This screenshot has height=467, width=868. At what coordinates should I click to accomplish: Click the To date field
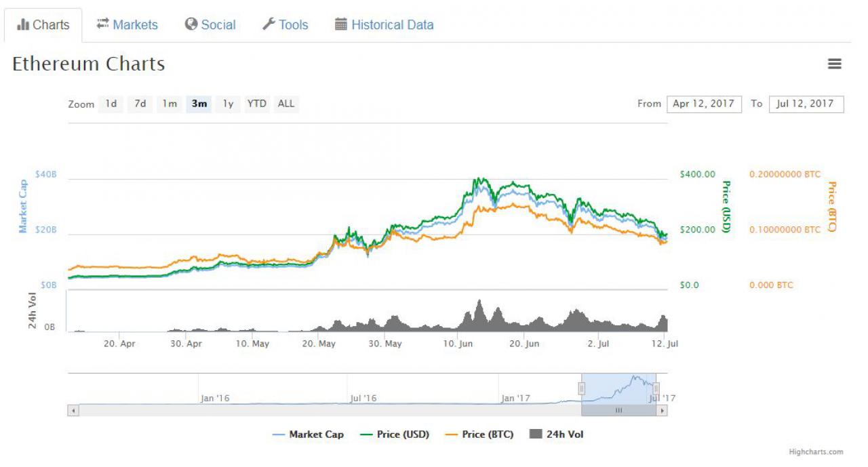point(806,104)
